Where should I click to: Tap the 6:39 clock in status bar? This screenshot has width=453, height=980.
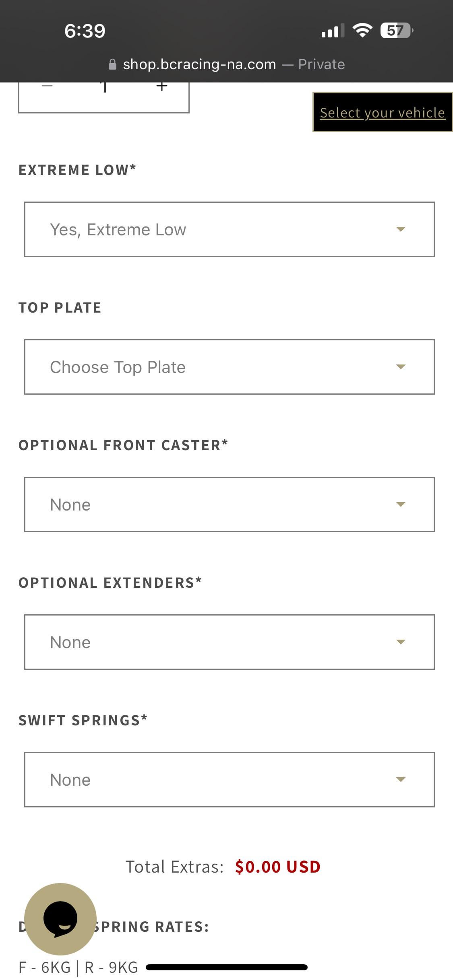click(x=85, y=31)
